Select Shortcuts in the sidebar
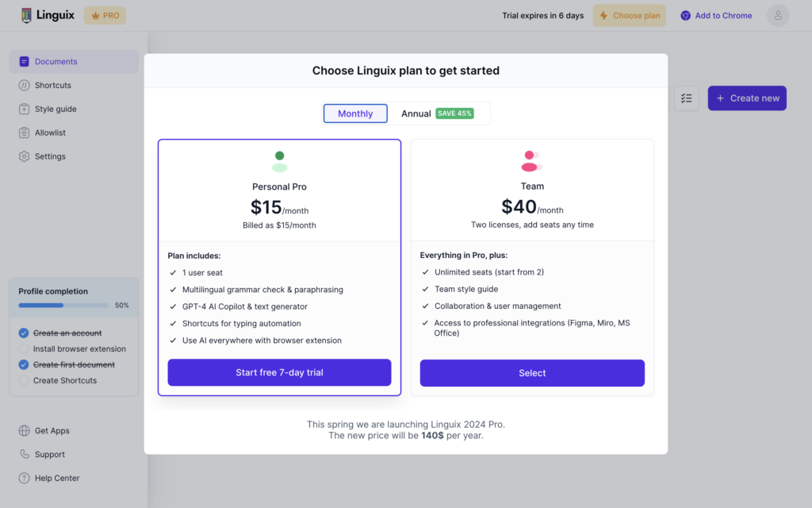 (49, 85)
